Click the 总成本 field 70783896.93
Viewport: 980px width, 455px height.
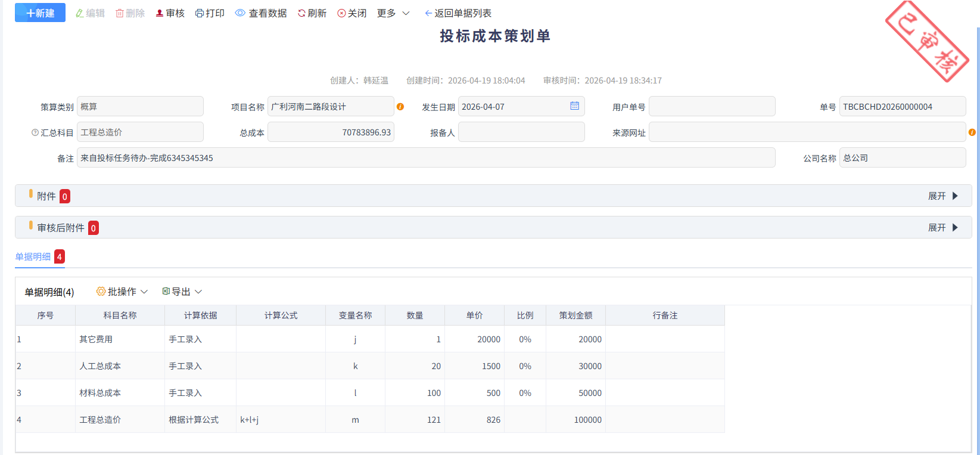(331, 132)
